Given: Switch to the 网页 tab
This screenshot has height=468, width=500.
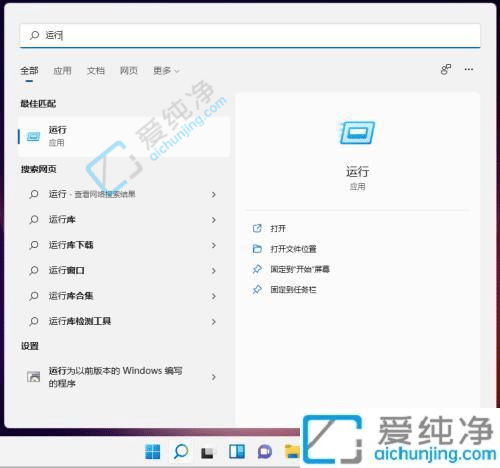Looking at the screenshot, I should [x=129, y=71].
